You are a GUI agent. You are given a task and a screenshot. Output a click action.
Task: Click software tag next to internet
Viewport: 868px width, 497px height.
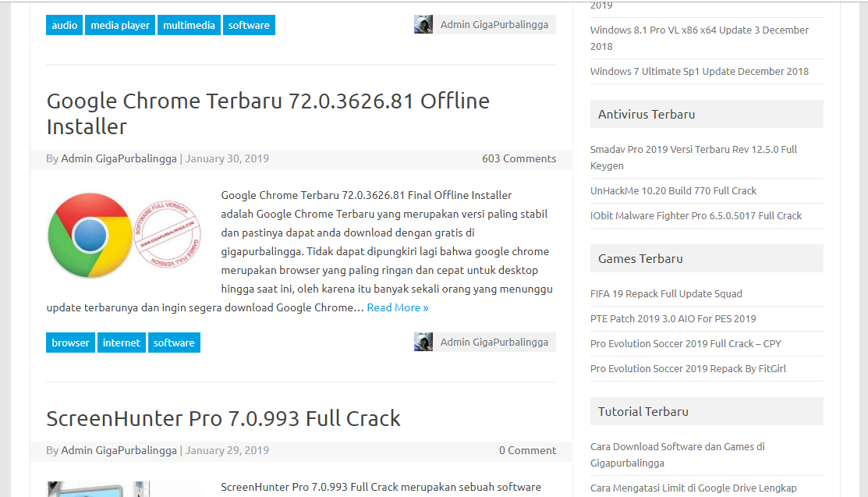coord(174,343)
